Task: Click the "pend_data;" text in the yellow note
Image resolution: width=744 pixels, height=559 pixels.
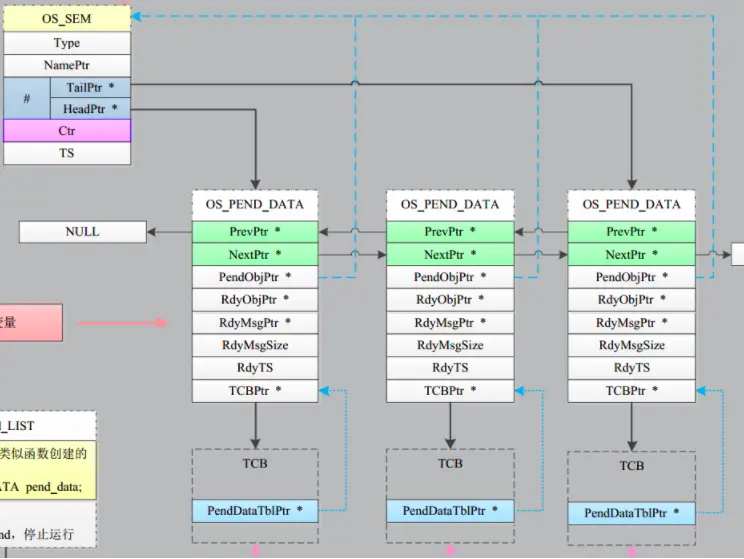Action: (x=54, y=487)
